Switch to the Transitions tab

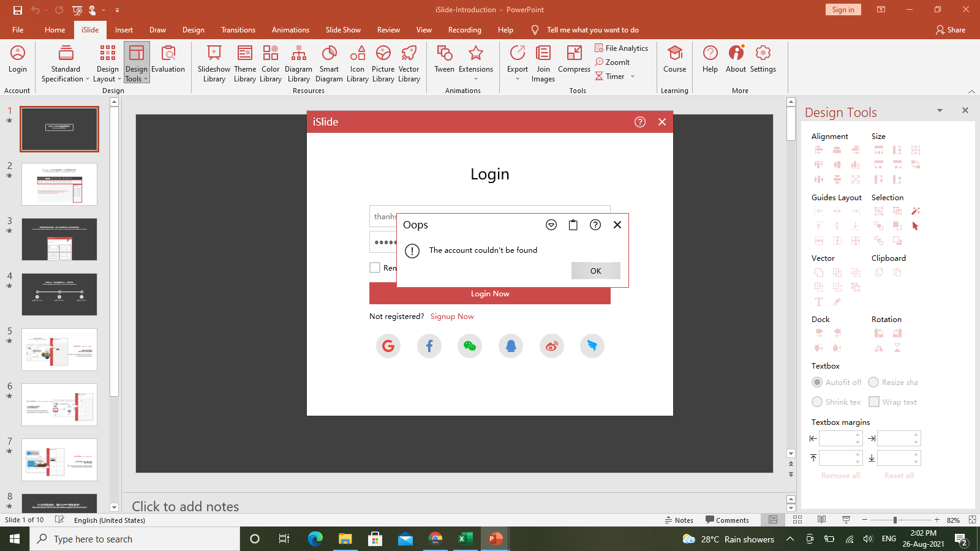click(x=238, y=30)
